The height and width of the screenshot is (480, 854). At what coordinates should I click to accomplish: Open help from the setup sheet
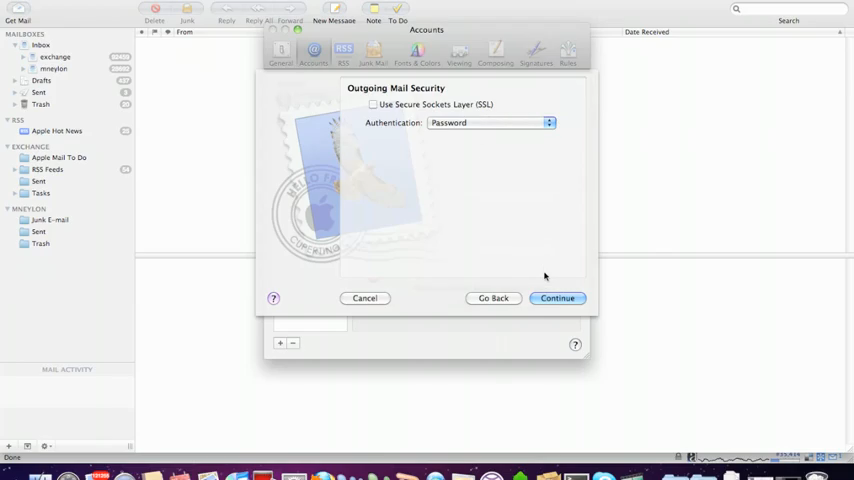273,298
